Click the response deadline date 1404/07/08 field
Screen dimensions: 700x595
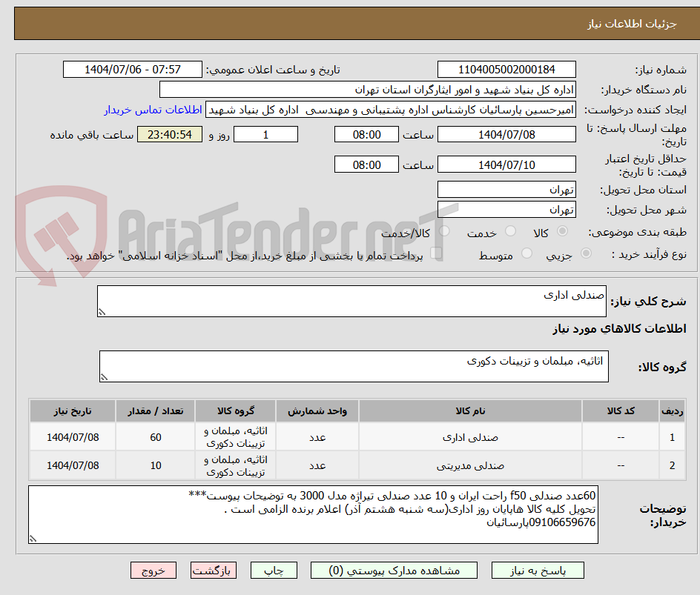click(x=506, y=134)
